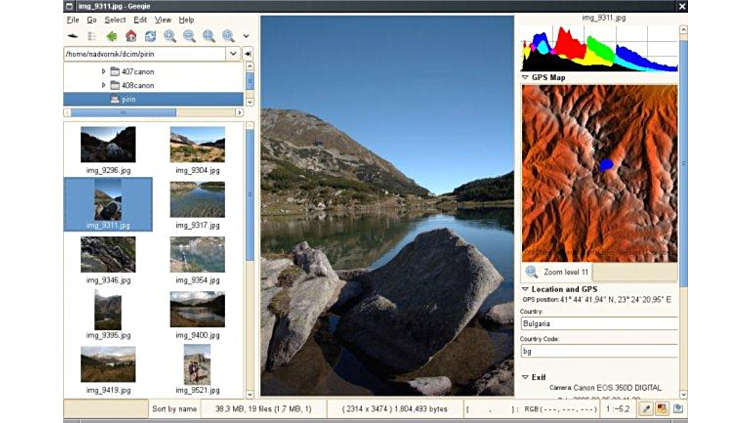The width and height of the screenshot is (752, 423).
Task: Click the map zoom magnifier icon
Action: pos(530,272)
